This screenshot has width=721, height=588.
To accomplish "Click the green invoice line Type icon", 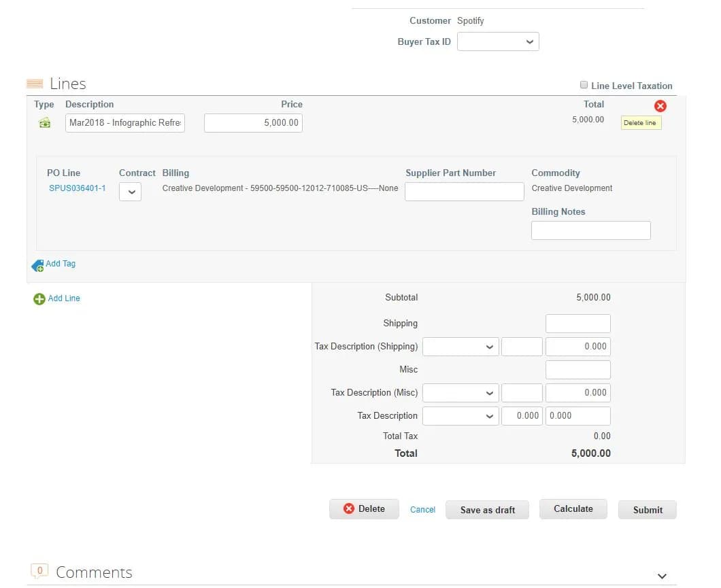I will pos(44,122).
